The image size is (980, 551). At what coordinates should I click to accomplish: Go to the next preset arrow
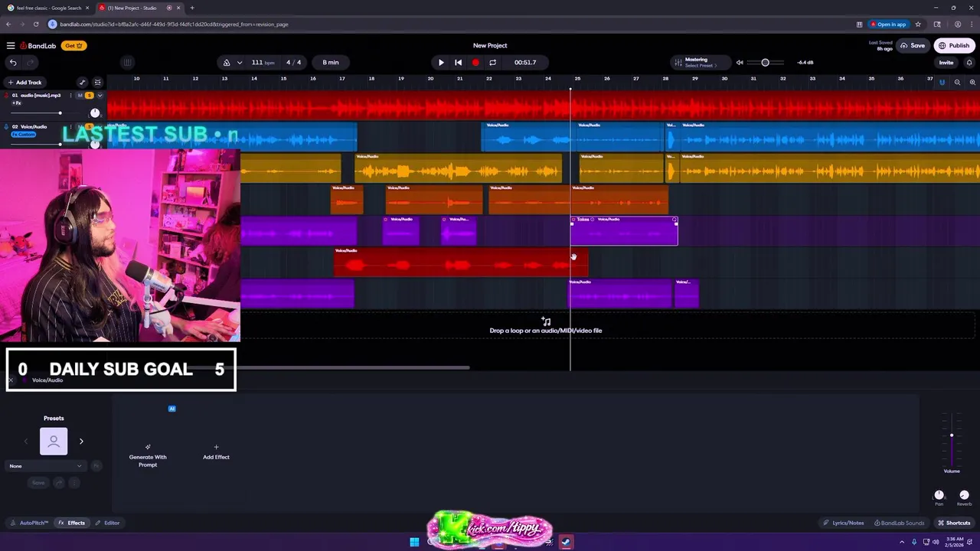pos(81,442)
